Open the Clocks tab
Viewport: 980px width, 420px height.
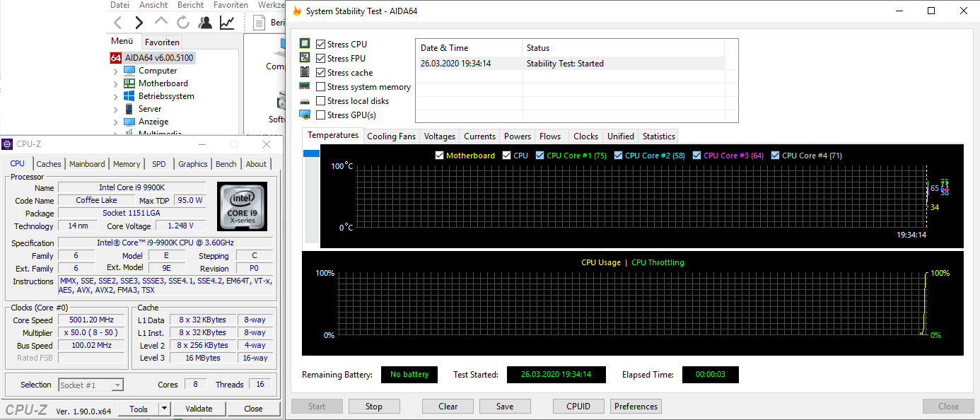(585, 136)
